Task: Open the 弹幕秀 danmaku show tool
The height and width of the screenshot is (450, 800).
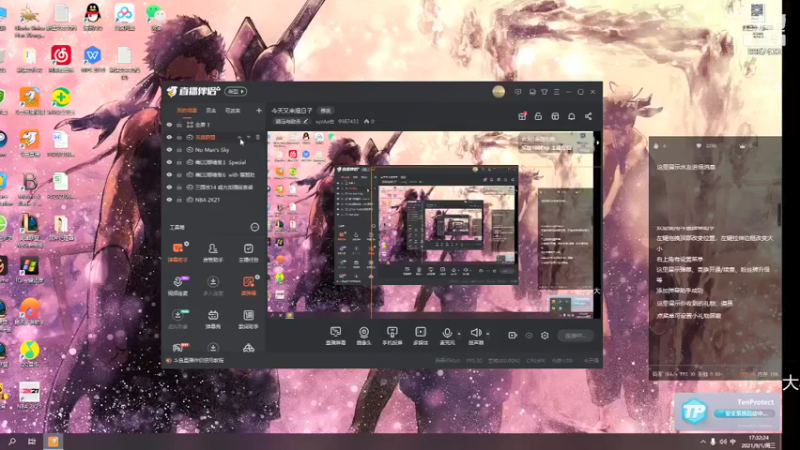Action: pos(213,318)
